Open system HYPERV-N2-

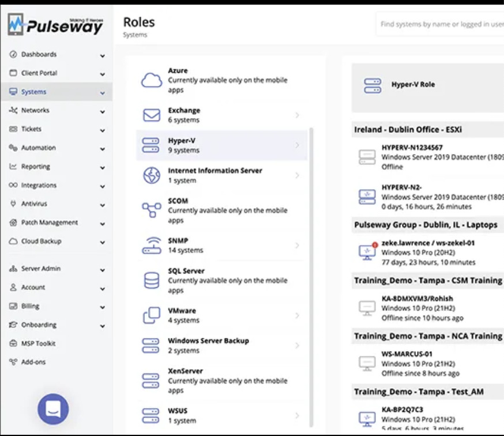pos(428,197)
